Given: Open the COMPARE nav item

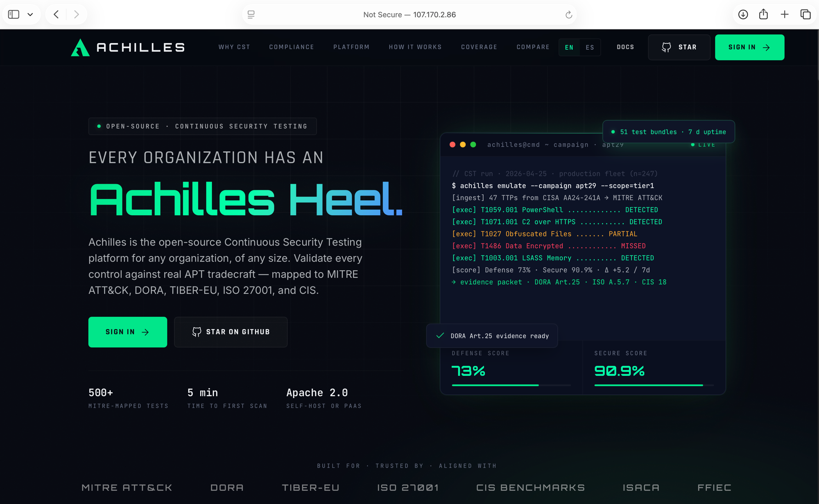Looking at the screenshot, I should (533, 47).
